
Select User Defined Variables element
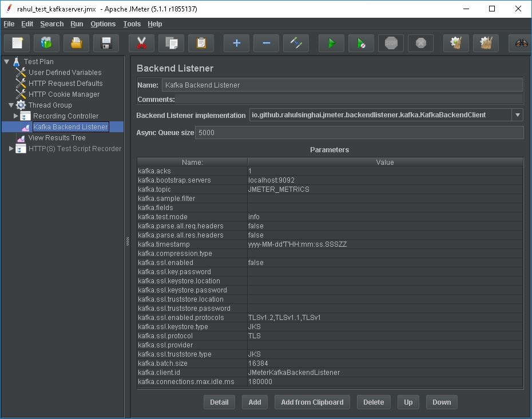[65, 72]
